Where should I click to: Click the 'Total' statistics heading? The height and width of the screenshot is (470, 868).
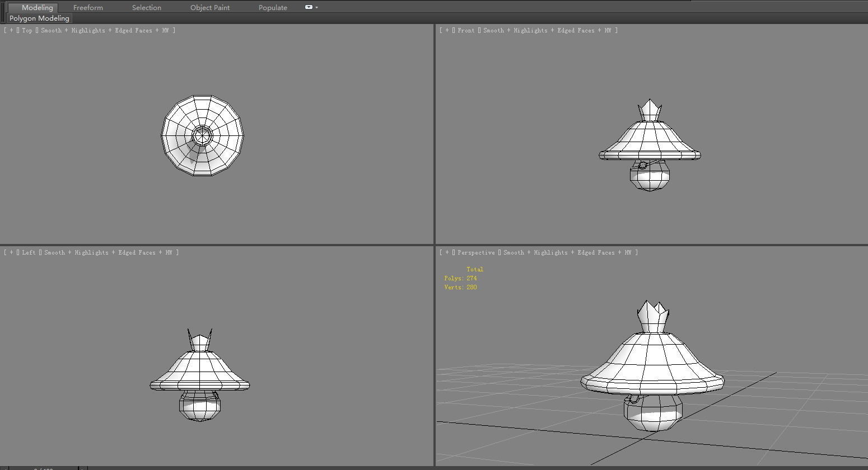pos(475,269)
